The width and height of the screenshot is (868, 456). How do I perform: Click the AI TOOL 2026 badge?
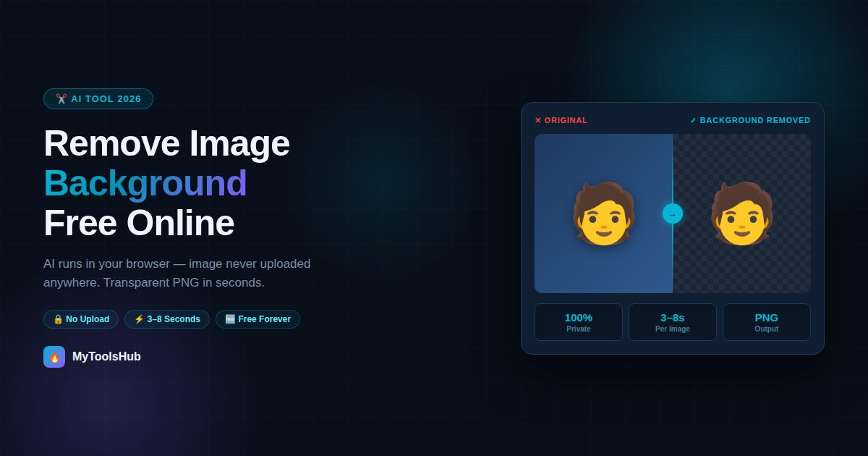pos(98,98)
